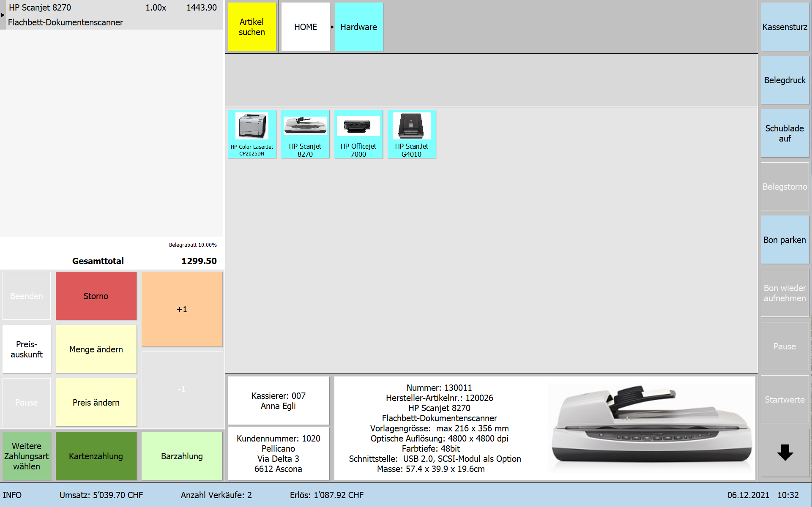This screenshot has width=812, height=507.
Task: Click Bon wieder aufnehmen
Action: pos(785,293)
